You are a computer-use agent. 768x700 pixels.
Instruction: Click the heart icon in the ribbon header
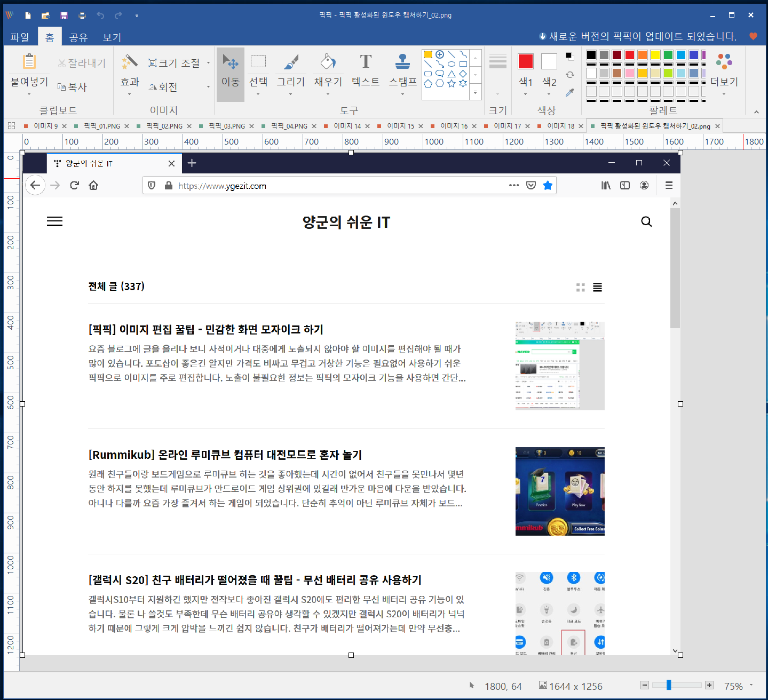[x=753, y=36]
